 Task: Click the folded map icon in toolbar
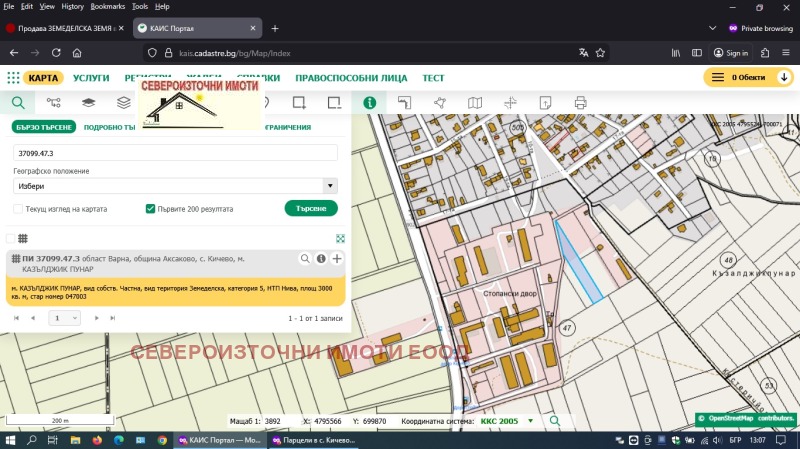coord(475,102)
